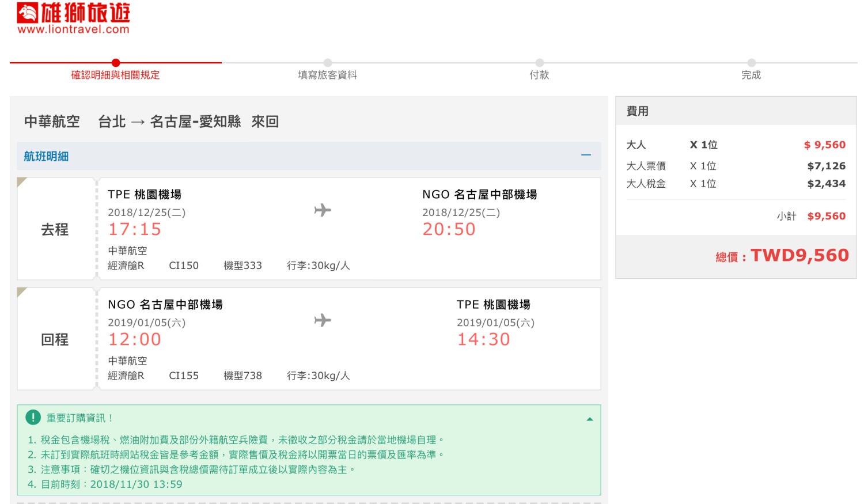Click the corner marker on 回程 card
The image size is (864, 504).
tap(22, 292)
